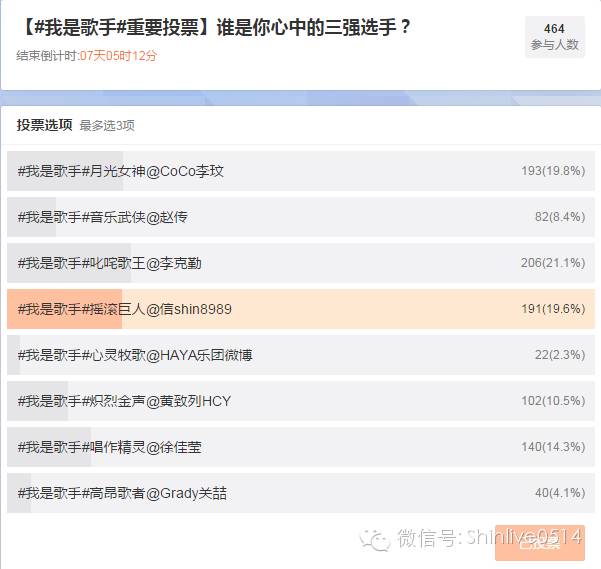
Task: Click the vote count 191(19.6%)
Action: pyautogui.click(x=553, y=309)
